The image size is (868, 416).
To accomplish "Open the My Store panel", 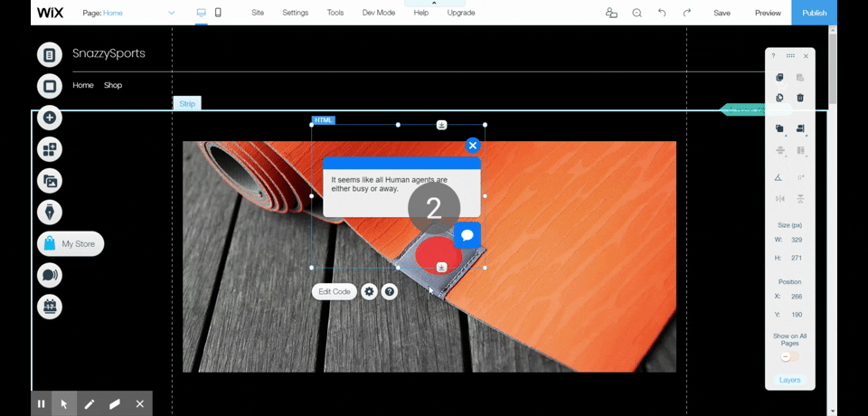I will pyautogui.click(x=71, y=244).
